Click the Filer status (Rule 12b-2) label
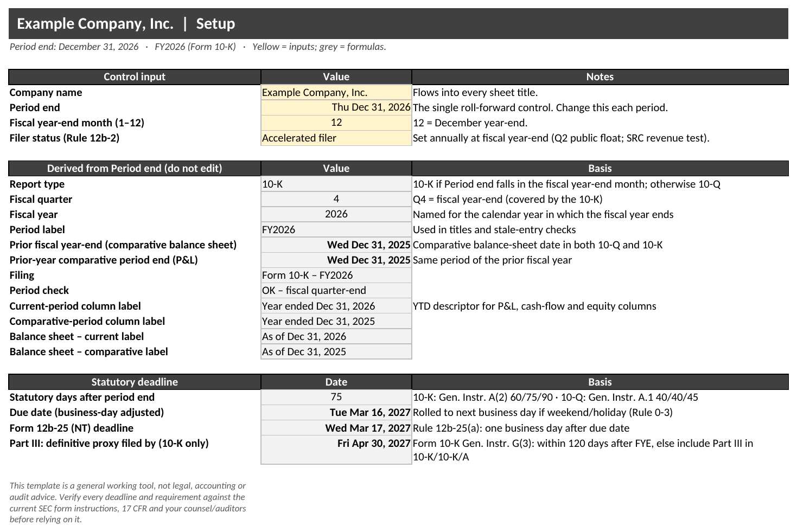Viewport: 797px width, 532px height. (x=64, y=138)
